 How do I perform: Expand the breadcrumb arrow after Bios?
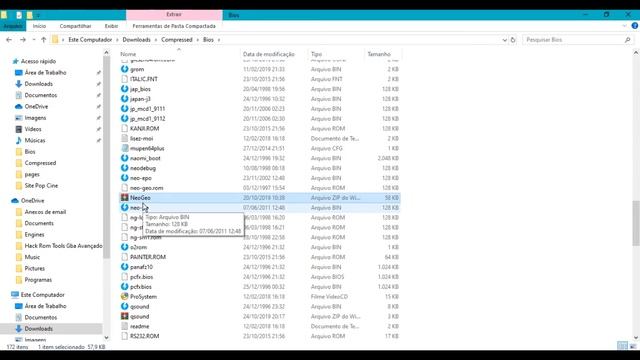(x=219, y=40)
